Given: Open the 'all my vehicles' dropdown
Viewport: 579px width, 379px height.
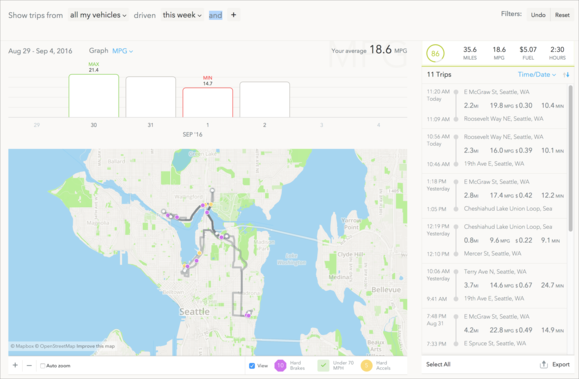Looking at the screenshot, I should (98, 15).
